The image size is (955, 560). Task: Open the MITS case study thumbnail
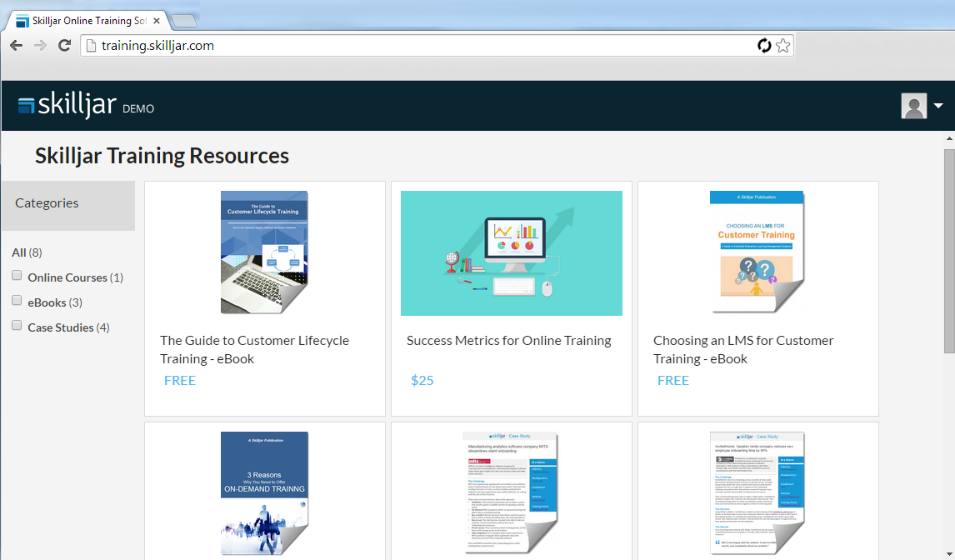(x=510, y=492)
